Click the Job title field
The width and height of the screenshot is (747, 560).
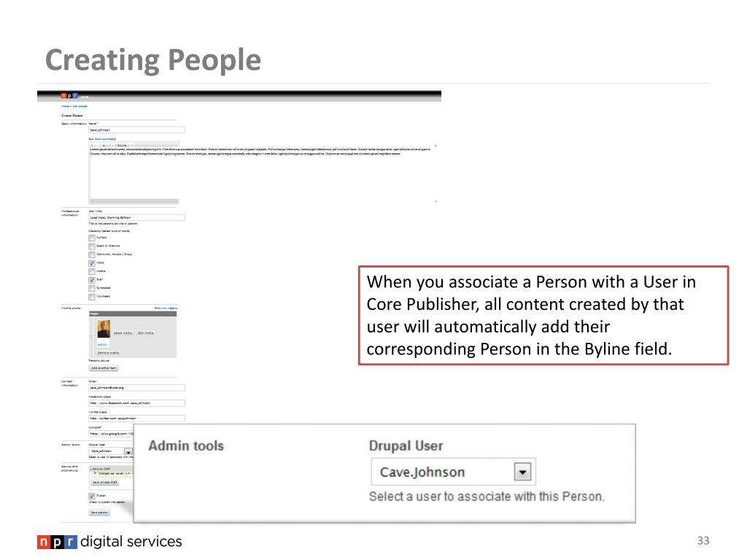pos(136,217)
